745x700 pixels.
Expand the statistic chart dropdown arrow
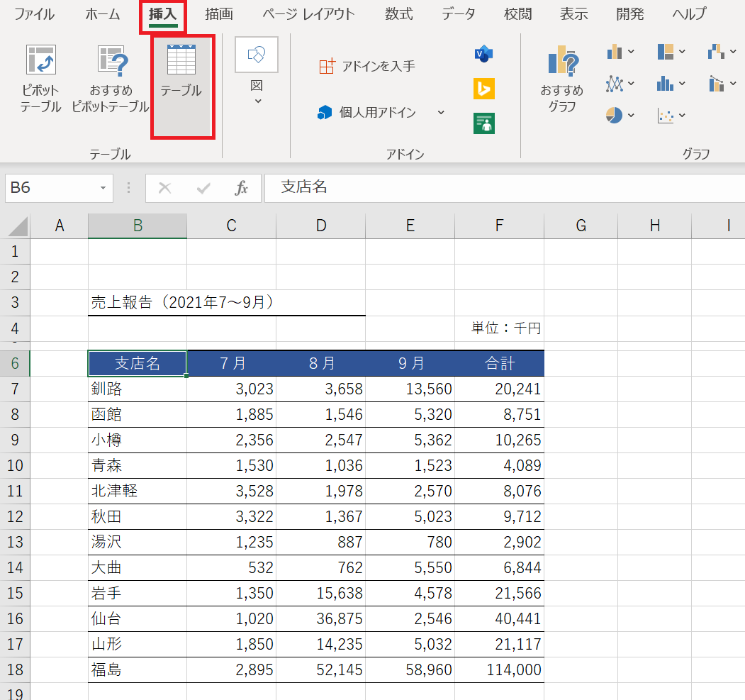pos(683,84)
